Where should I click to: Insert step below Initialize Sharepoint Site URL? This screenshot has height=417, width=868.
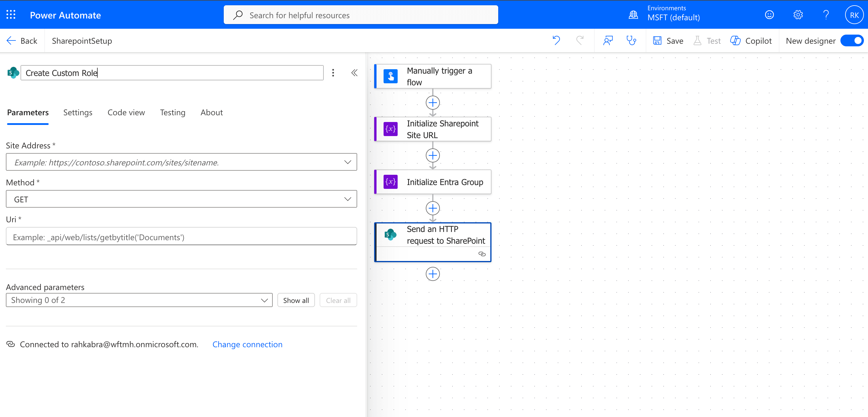(x=433, y=156)
